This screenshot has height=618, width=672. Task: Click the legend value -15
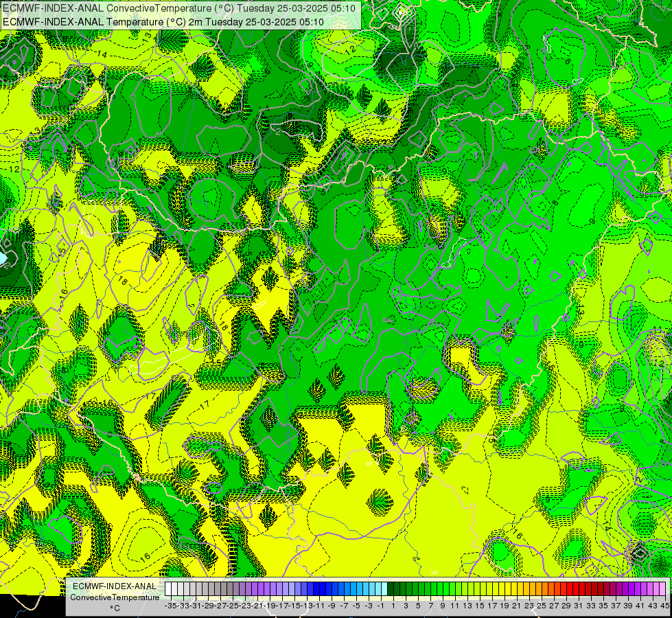[295, 606]
